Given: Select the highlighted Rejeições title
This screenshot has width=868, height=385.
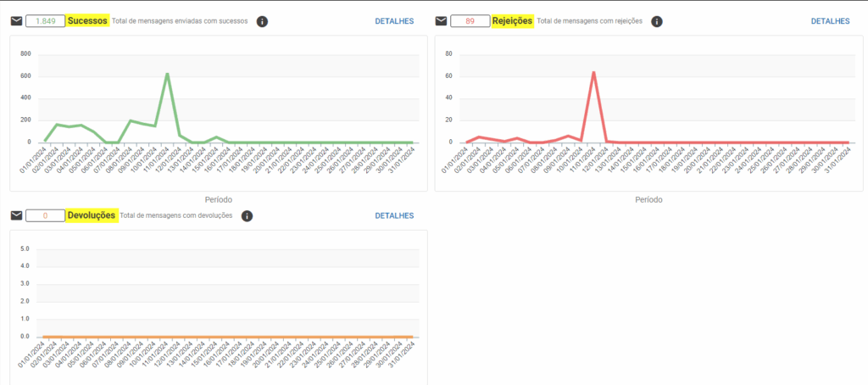Looking at the screenshot, I should tap(512, 21).
